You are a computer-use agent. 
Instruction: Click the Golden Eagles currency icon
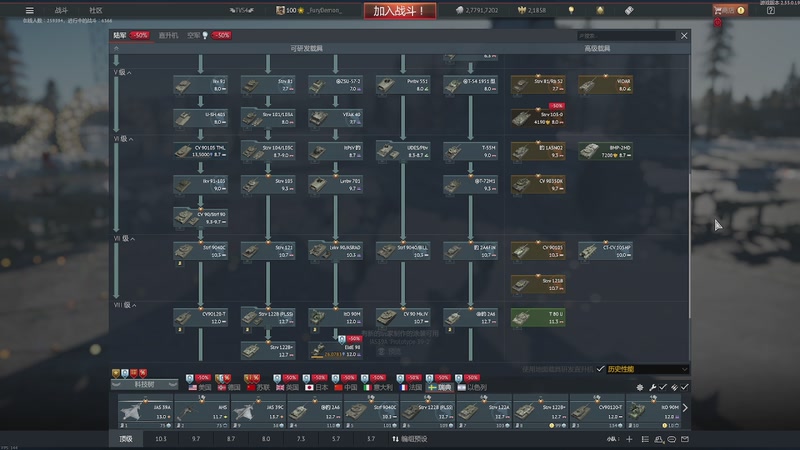pos(521,10)
